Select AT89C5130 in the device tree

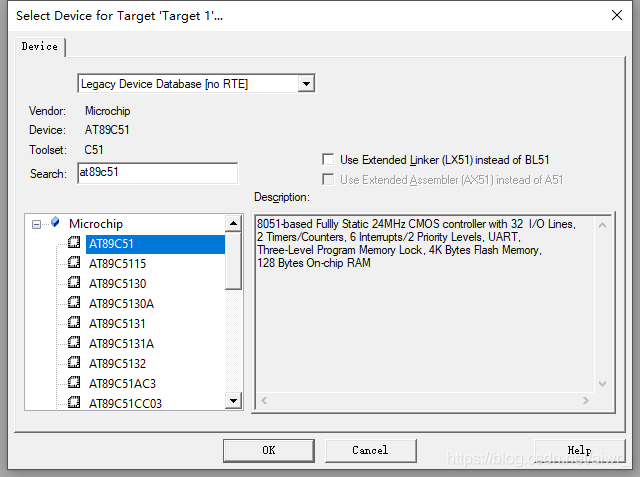click(x=118, y=284)
